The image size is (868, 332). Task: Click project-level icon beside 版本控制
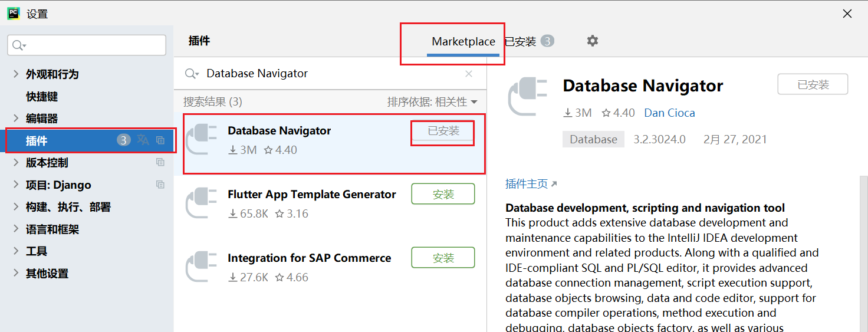[160, 162]
